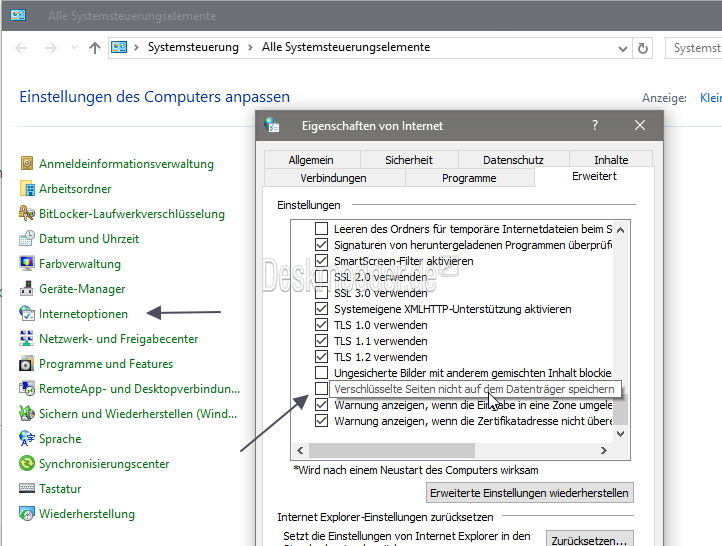
Task: Click the Datum und Uhrzeit clock icon
Action: pos(27,238)
